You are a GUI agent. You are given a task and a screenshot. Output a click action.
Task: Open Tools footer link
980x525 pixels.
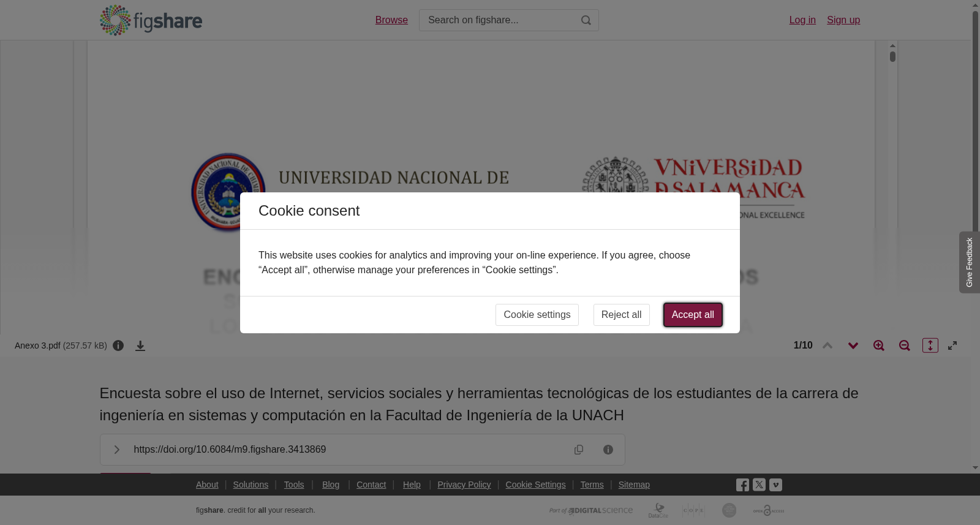(294, 485)
